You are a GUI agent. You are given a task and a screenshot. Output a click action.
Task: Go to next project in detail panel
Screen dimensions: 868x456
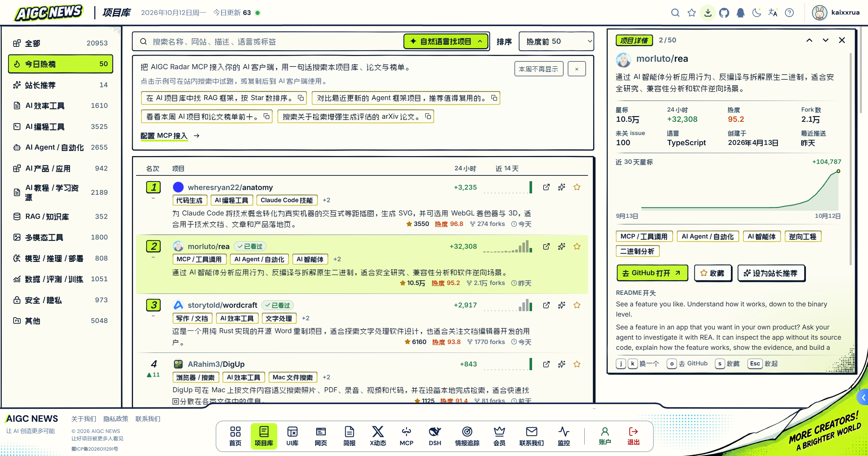[826, 40]
